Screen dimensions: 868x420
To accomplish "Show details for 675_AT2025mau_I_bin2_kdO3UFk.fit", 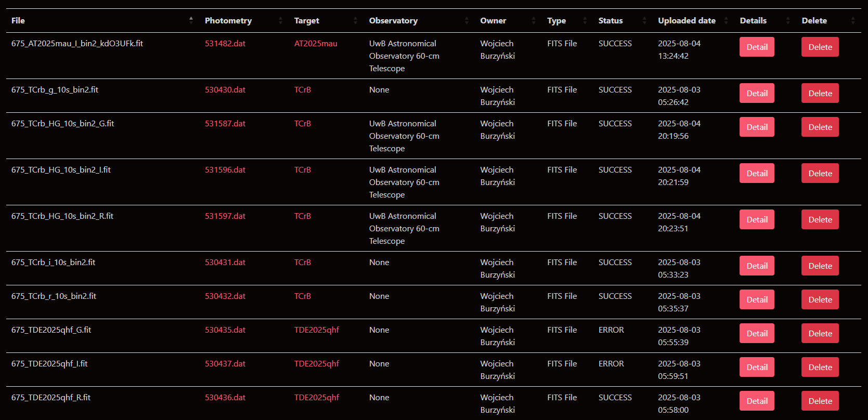I will [757, 47].
